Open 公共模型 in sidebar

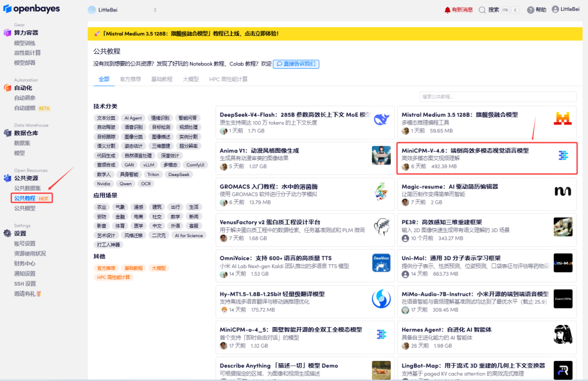24,208
